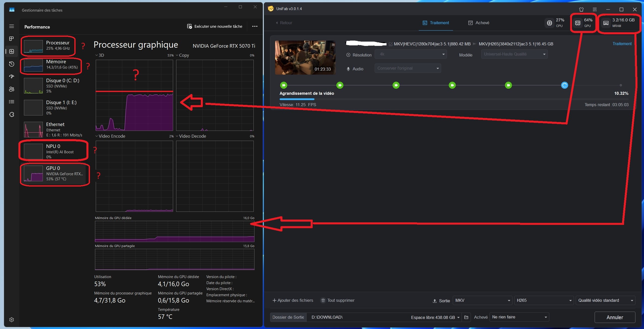The image size is (644, 329).
Task: Open the Services icon in Task Manager sidebar
Action: (x=12, y=114)
